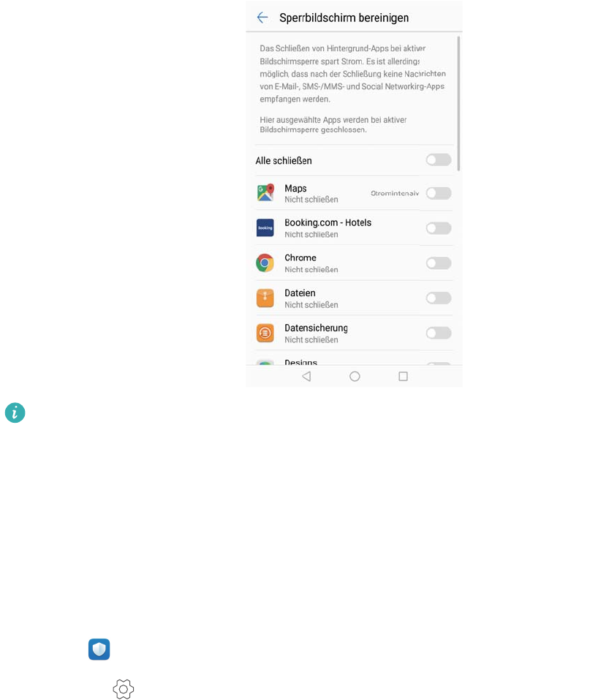609x700 pixels.
Task: Tap the Chrome app icon
Action: click(265, 263)
